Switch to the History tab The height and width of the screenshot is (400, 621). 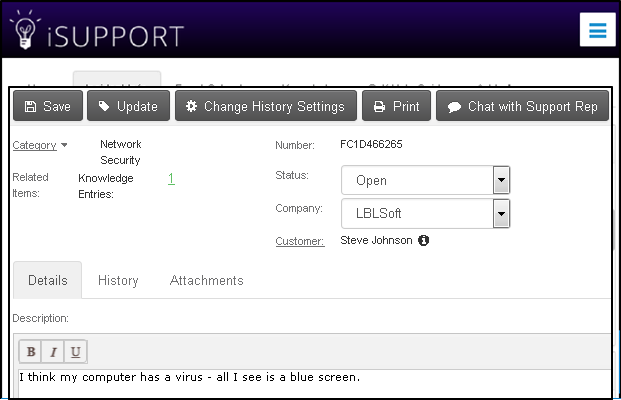pos(118,280)
